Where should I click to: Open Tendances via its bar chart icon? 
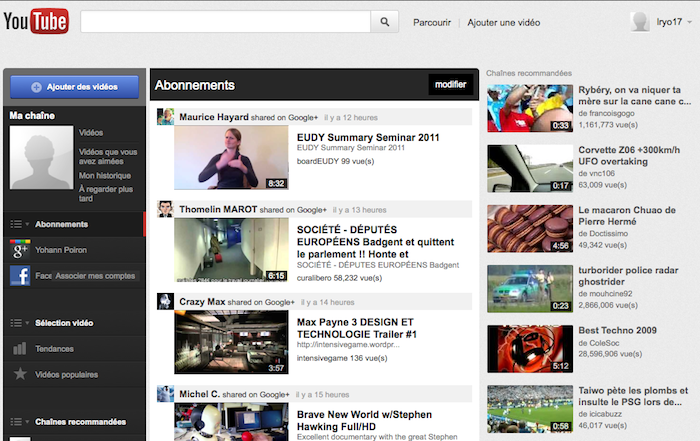coord(19,349)
